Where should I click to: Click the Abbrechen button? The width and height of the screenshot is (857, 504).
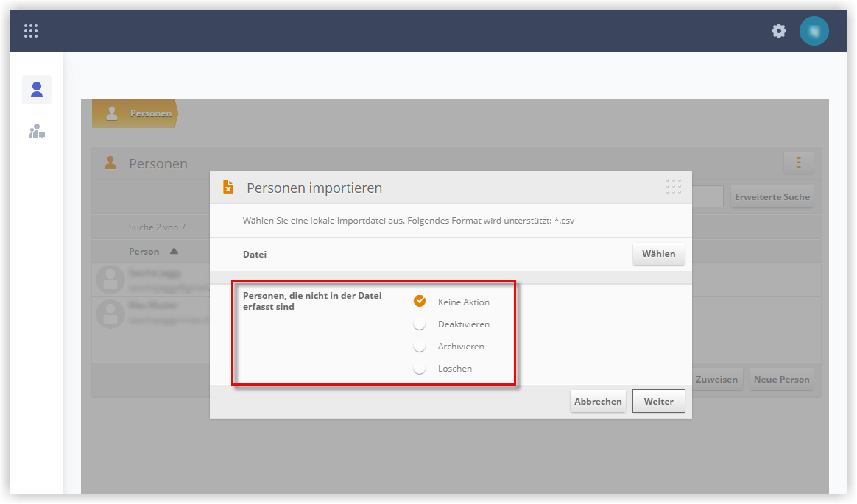598,401
